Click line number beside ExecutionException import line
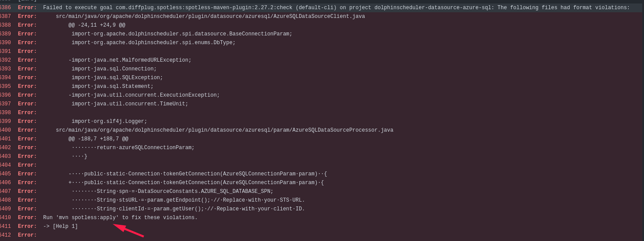644x241 pixels. click(5, 95)
